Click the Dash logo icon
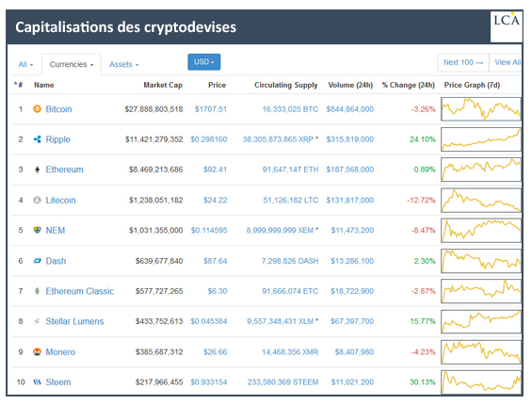 point(37,261)
